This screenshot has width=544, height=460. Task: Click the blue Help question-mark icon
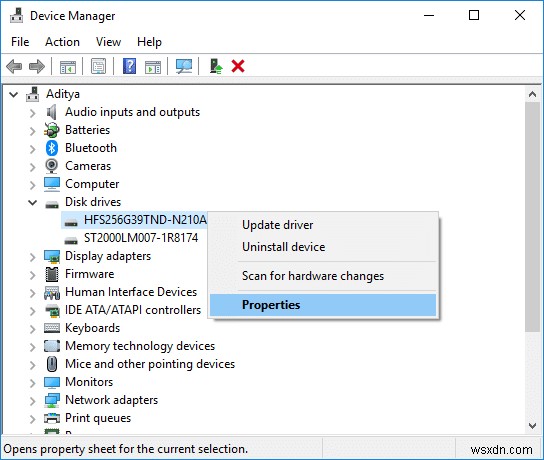[x=129, y=66]
